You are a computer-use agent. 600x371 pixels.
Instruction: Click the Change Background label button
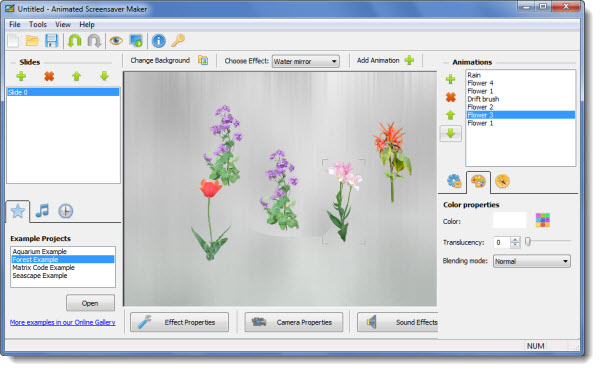(x=160, y=60)
